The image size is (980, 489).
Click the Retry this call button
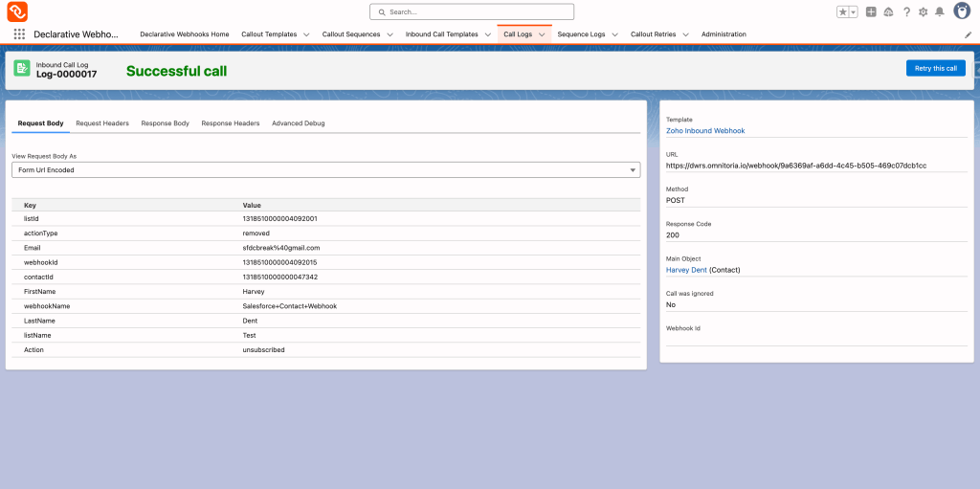(x=936, y=68)
